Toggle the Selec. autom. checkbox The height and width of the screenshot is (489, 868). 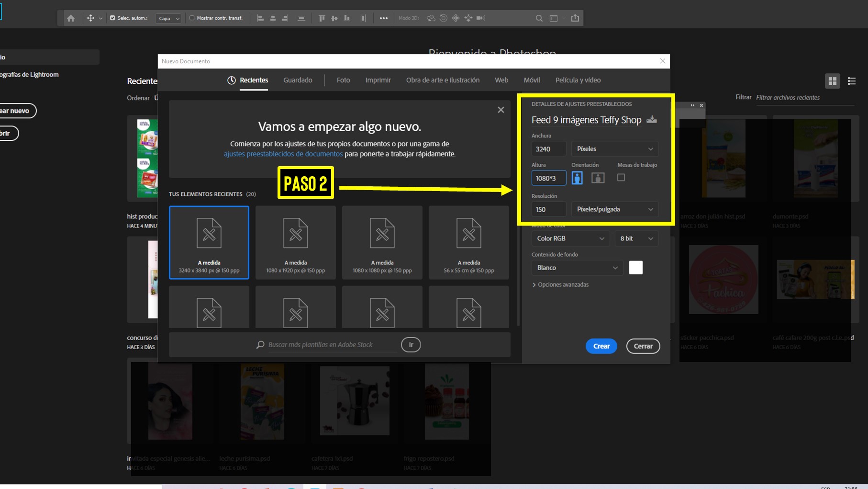[112, 18]
